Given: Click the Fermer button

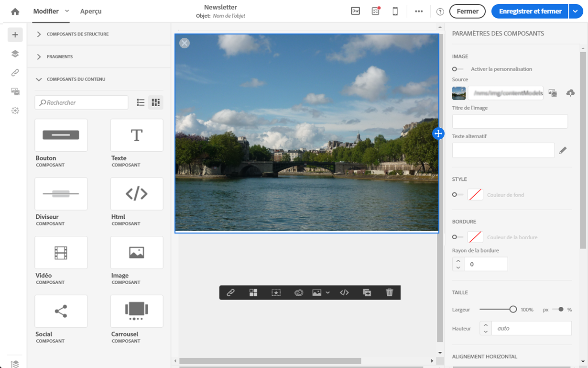Looking at the screenshot, I should tap(467, 11).
